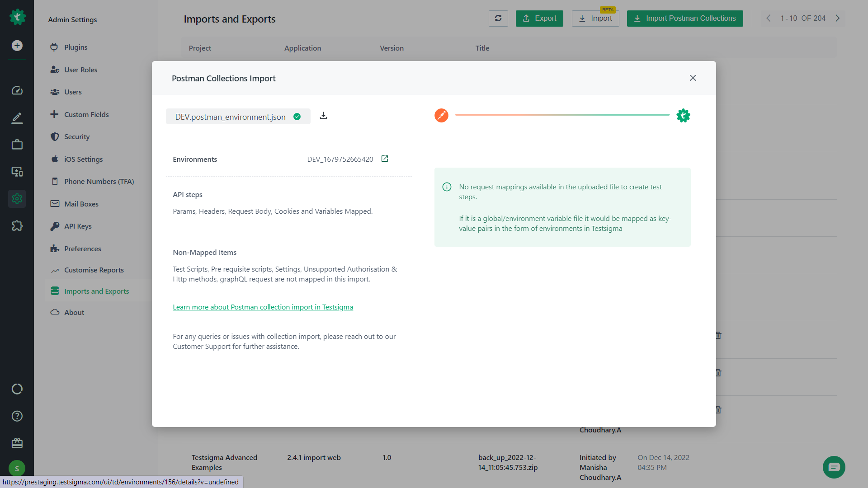
Task: Click the Admin Settings heading
Action: pyautogui.click(x=72, y=20)
